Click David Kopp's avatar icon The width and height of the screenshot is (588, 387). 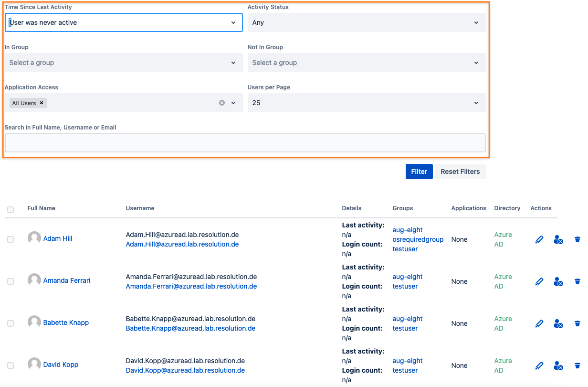(34, 364)
